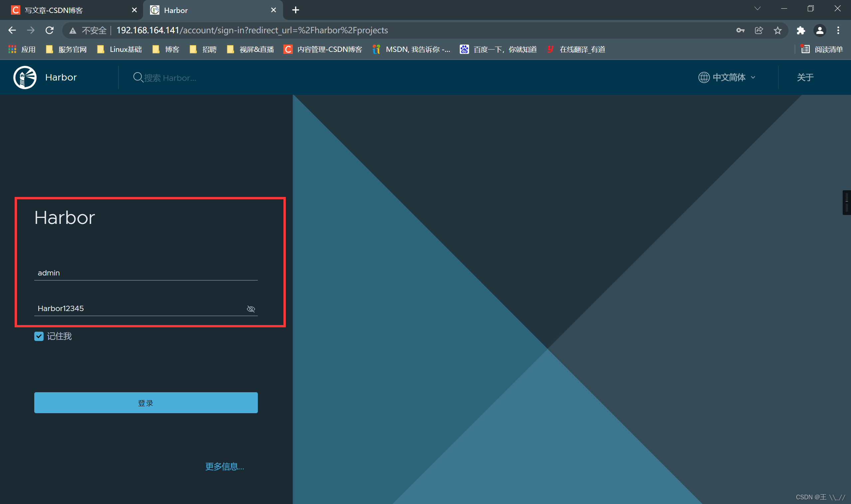Screen dimensions: 851x504
Task: Open saved passwords key icon
Action: (740, 30)
